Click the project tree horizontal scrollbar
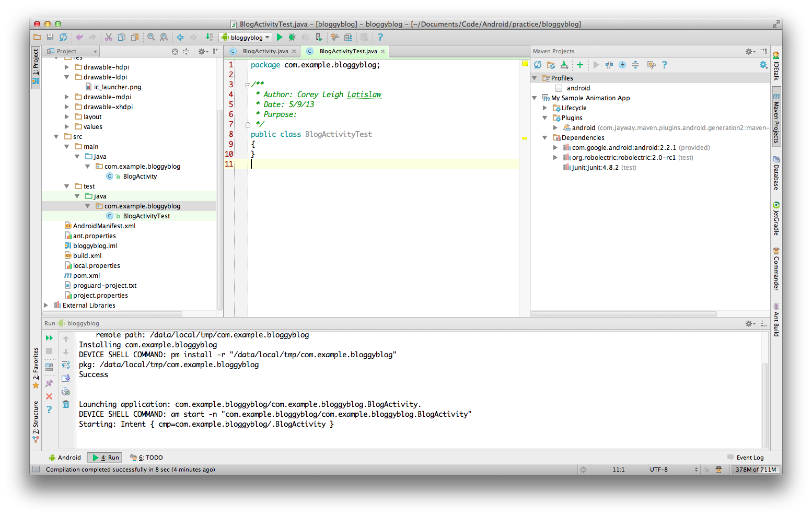This screenshot has height=516, width=812. (113, 314)
